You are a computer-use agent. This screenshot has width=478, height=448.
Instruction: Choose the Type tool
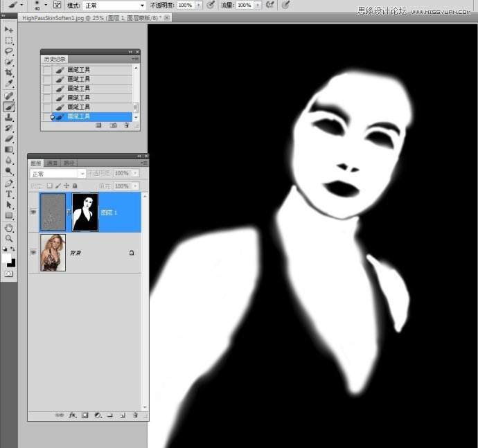click(9, 195)
